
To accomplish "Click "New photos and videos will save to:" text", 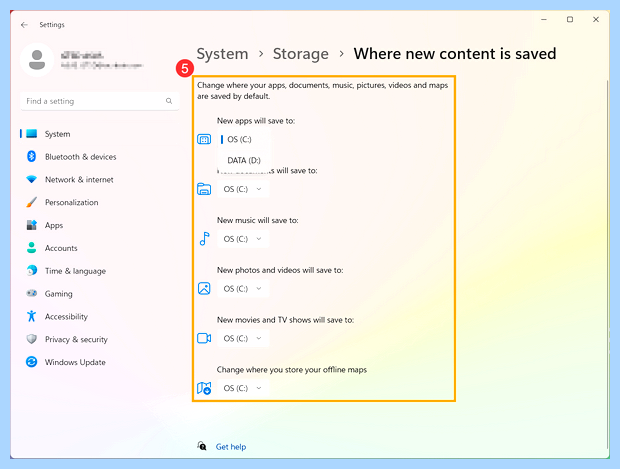I will pyautogui.click(x=280, y=270).
